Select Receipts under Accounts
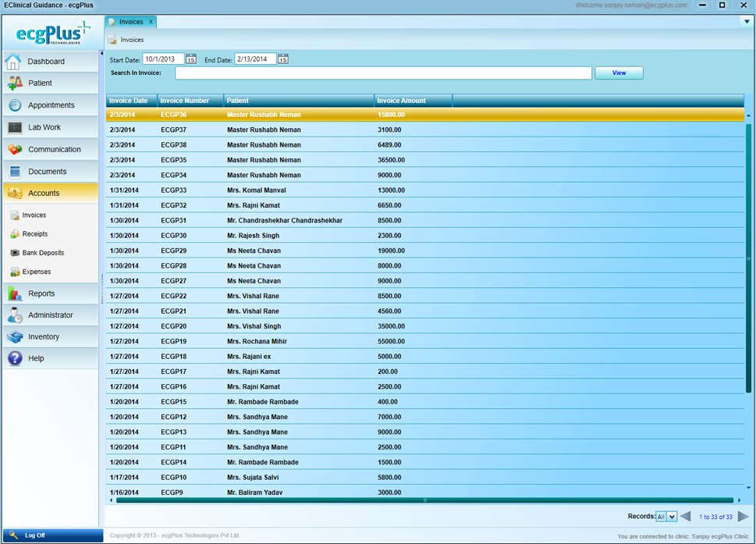This screenshot has height=544, width=756. (34, 234)
